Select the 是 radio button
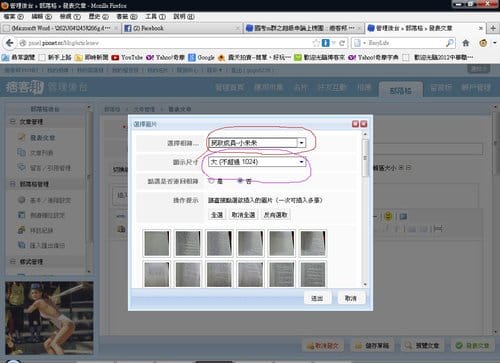500x363 pixels. click(211, 181)
